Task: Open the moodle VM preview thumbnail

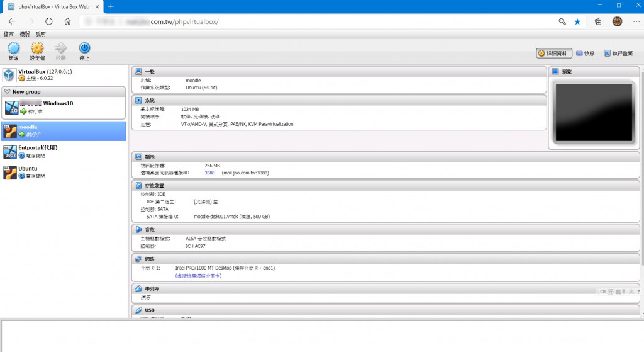Action: point(594,113)
